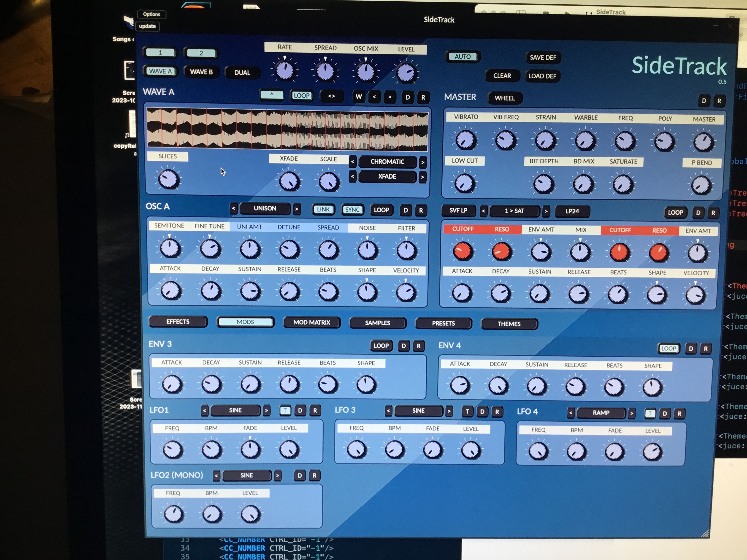
Task: Toggle the LINK button in OSC A
Action: 323,209
